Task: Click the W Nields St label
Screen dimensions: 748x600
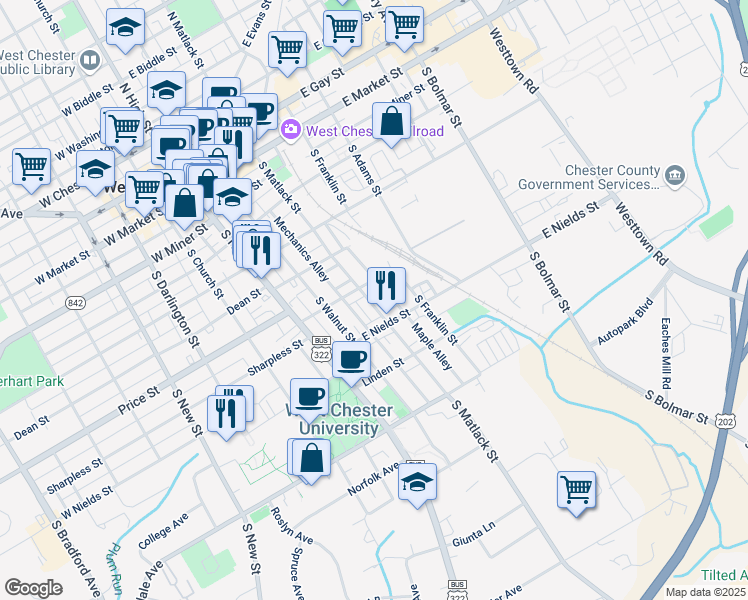Action: coord(87,501)
